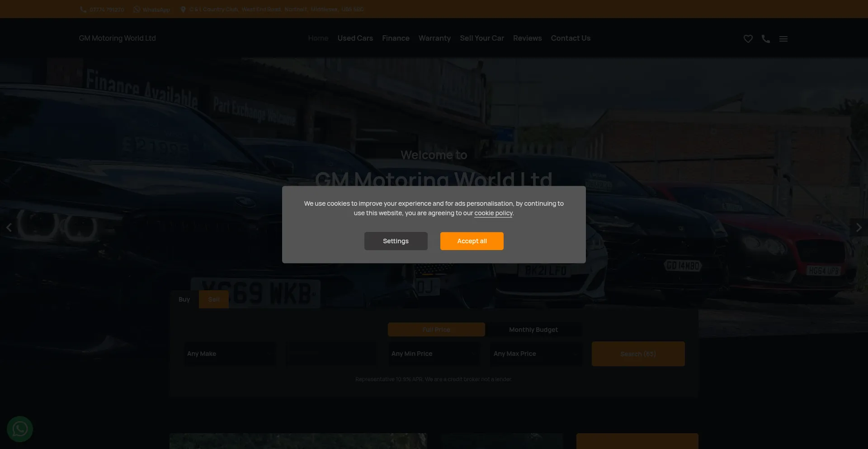Switch from Sell to Buy mode

tap(184, 299)
